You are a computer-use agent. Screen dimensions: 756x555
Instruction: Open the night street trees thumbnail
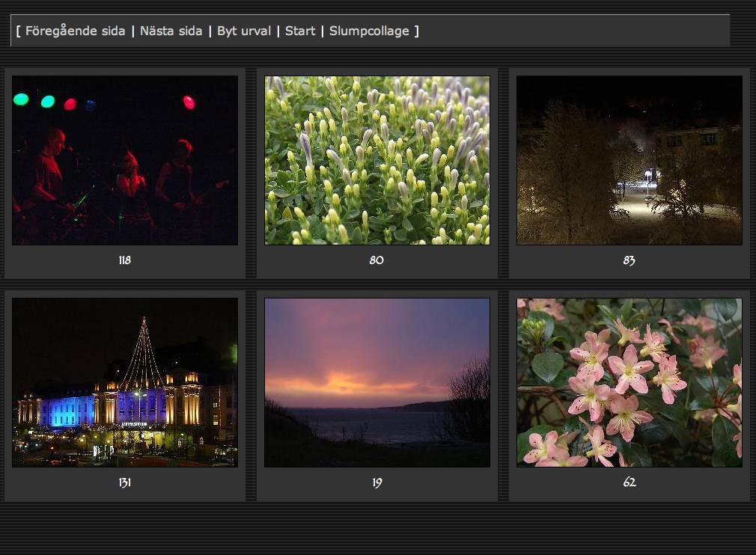click(630, 160)
